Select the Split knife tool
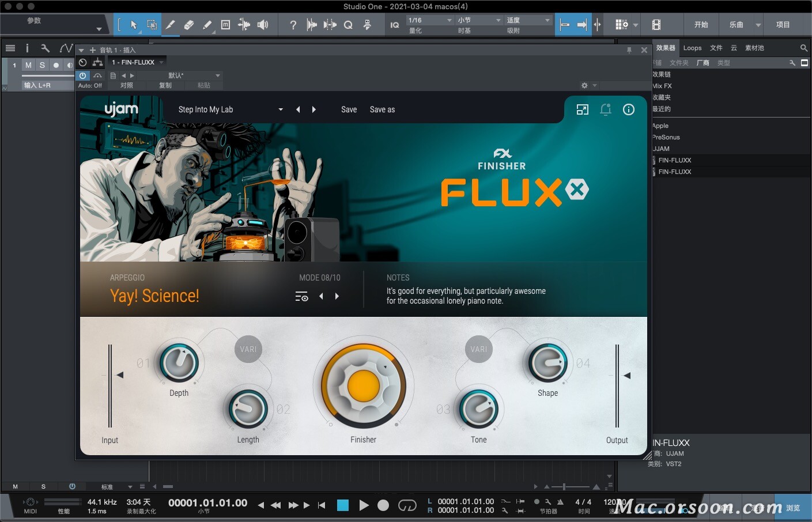The width and height of the screenshot is (812, 522). pyautogui.click(x=170, y=25)
